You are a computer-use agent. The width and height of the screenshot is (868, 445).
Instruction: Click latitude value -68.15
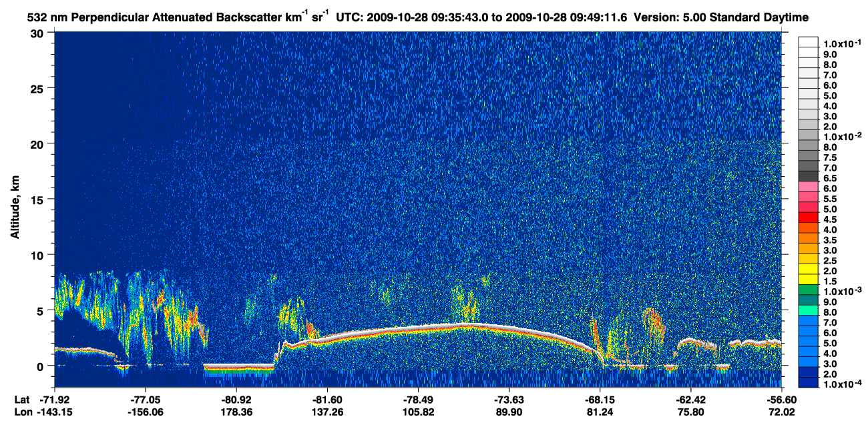[600, 400]
